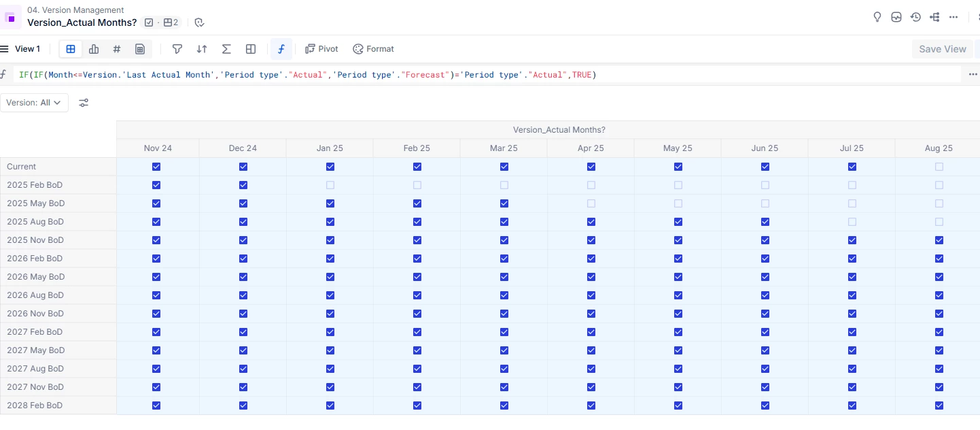Open the layout columns tool
This screenshot has width=980, height=430.
pos(251,49)
